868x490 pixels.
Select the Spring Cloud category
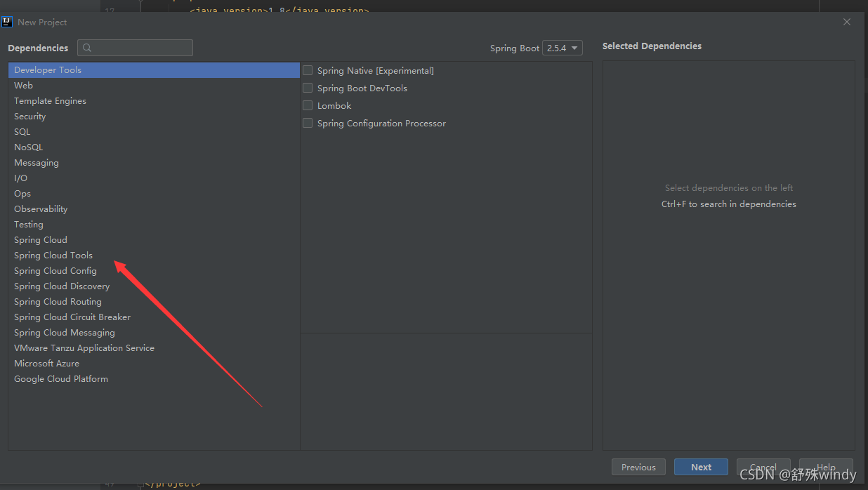[x=154, y=240]
